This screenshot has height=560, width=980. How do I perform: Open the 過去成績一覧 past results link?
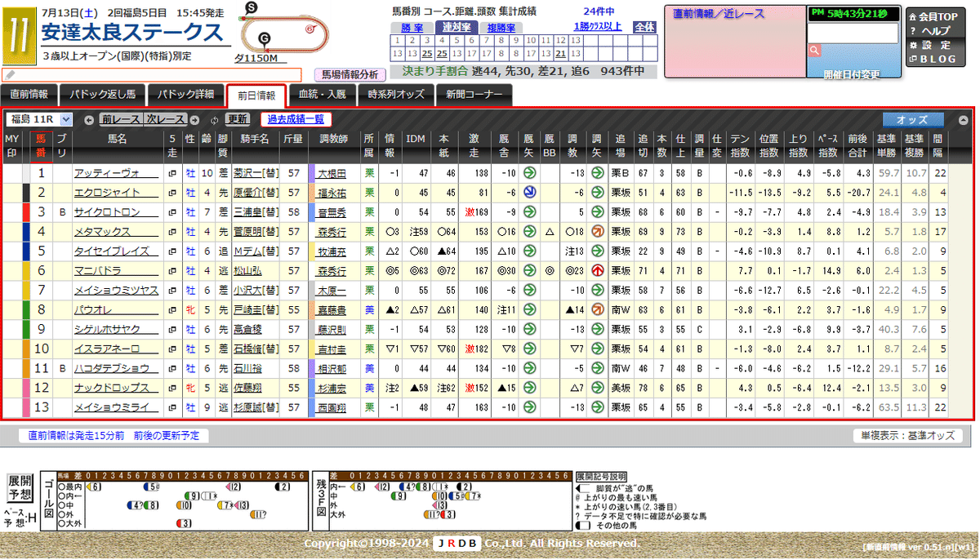295,118
